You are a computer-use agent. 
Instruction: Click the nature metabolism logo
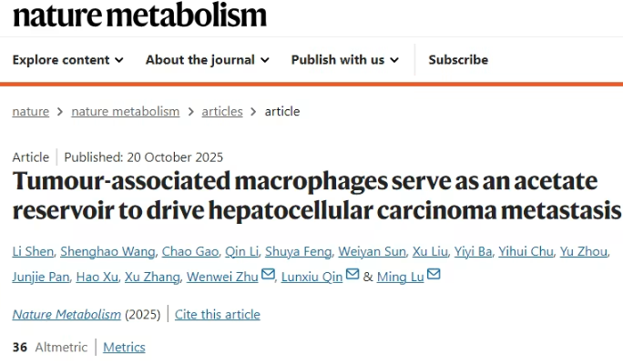coord(139,15)
